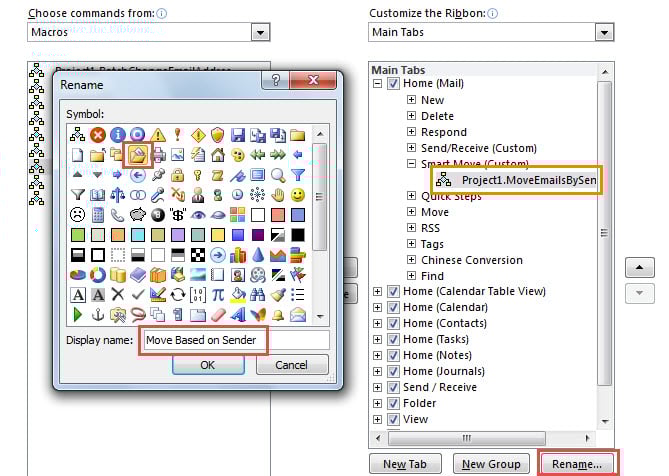Pick the yellow warning triangle symbol

click(x=158, y=134)
